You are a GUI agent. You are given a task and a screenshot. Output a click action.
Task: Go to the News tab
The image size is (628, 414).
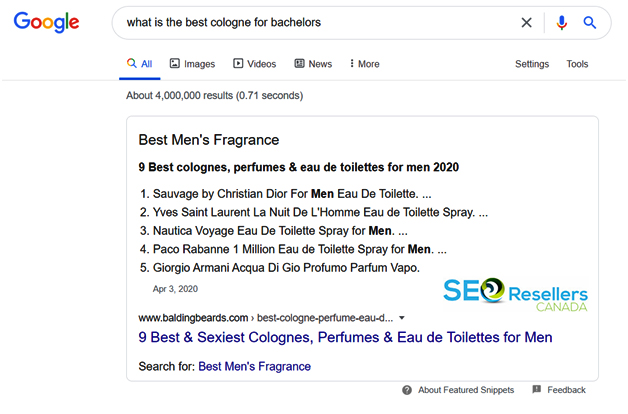313,64
